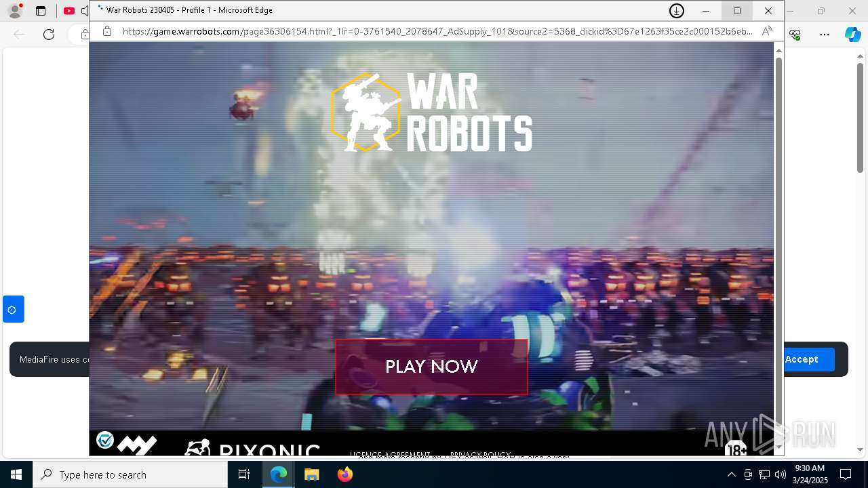Click the PLAY NOW button
This screenshot has width=868, height=488.
[431, 367]
